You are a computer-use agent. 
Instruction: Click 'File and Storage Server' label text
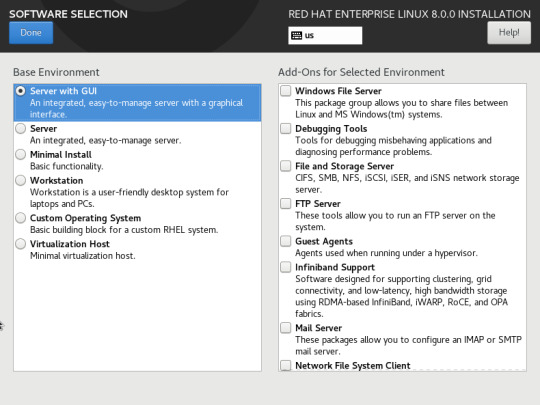point(344,166)
